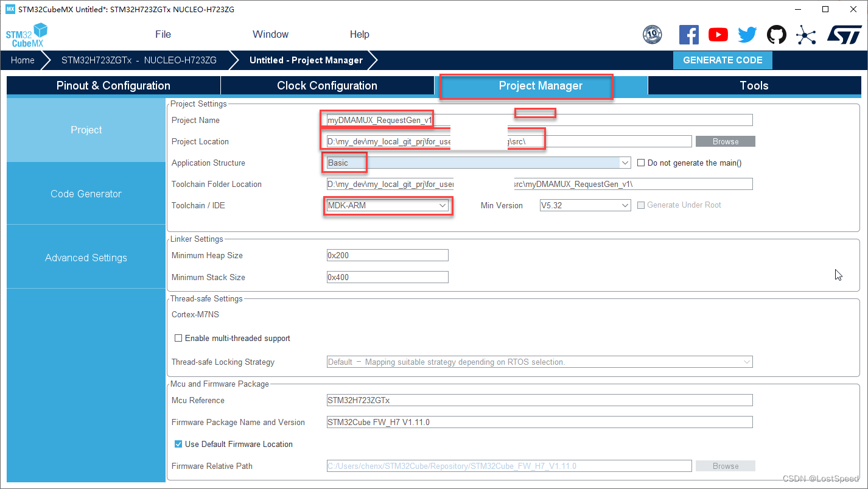Open the ST logo link
The width and height of the screenshot is (868, 489).
pos(844,35)
